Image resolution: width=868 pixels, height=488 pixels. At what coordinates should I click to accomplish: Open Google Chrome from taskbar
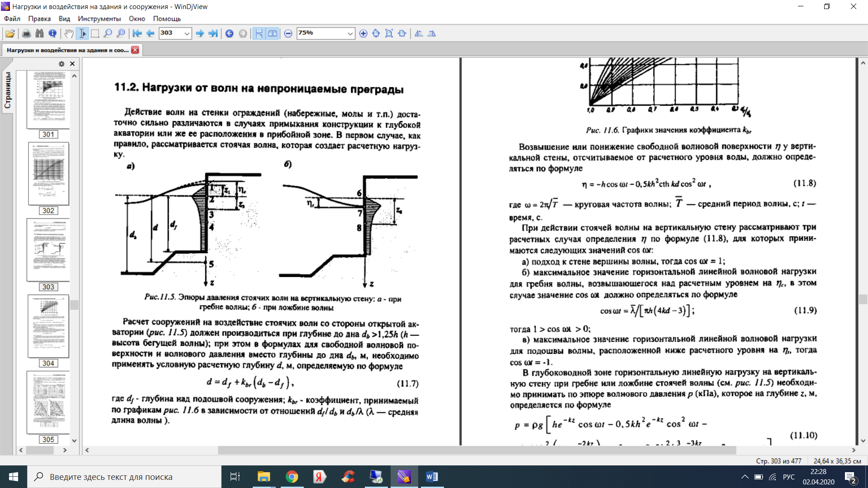(292, 477)
